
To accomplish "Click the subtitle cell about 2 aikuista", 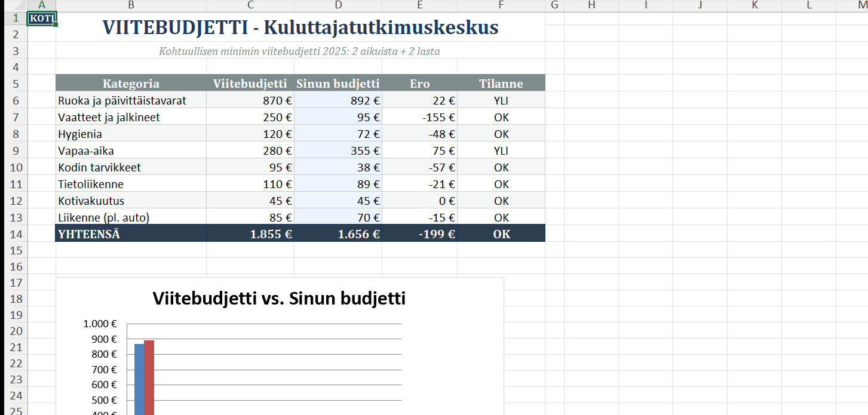I will coord(299,51).
